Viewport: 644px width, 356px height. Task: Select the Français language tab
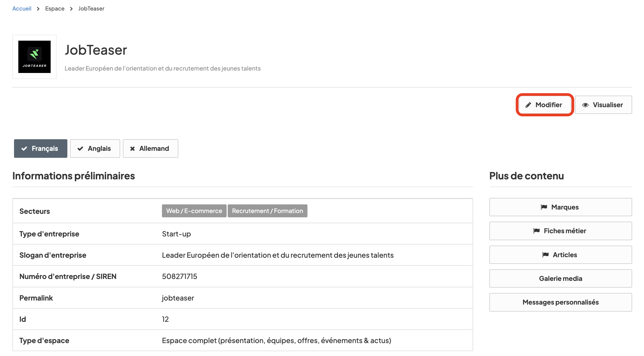[41, 149]
